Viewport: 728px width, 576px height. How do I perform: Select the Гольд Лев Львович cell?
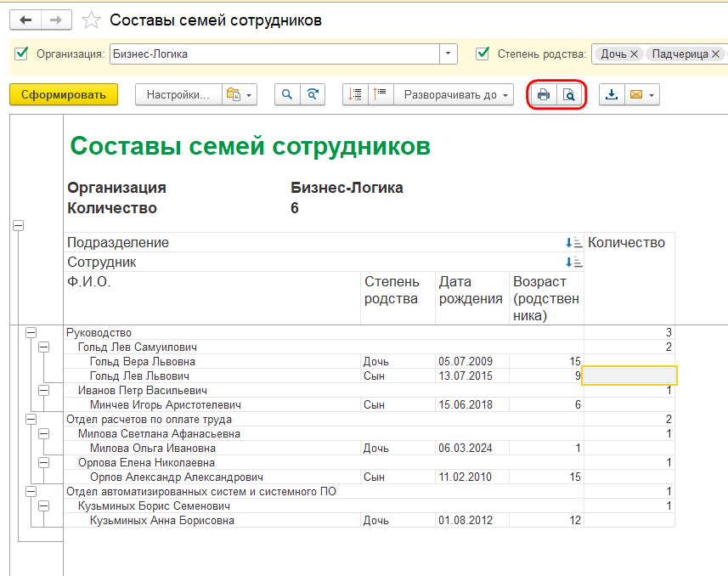pos(212,376)
